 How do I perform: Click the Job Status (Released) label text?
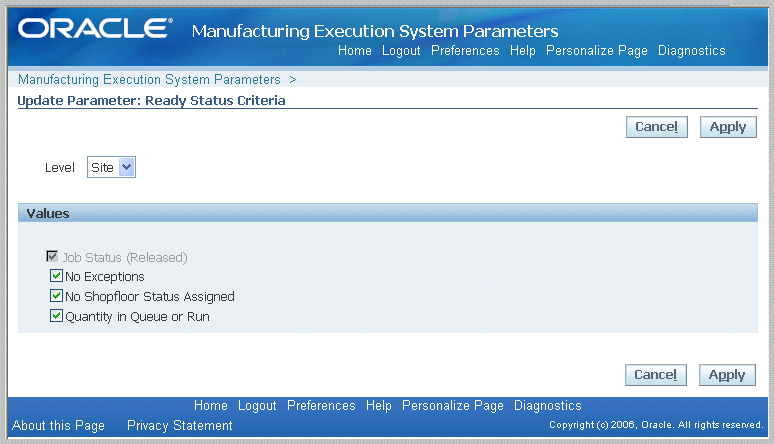click(125, 257)
